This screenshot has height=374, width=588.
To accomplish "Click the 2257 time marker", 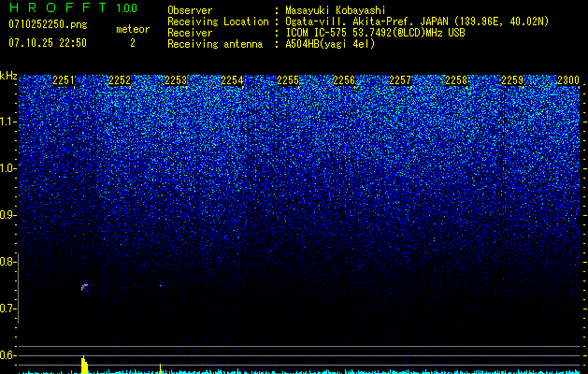I will point(400,80).
